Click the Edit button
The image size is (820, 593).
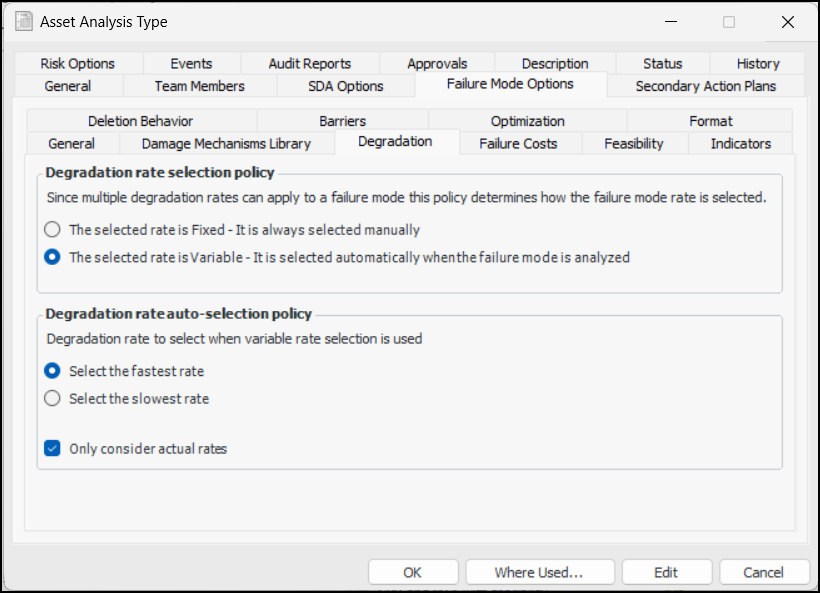666,572
